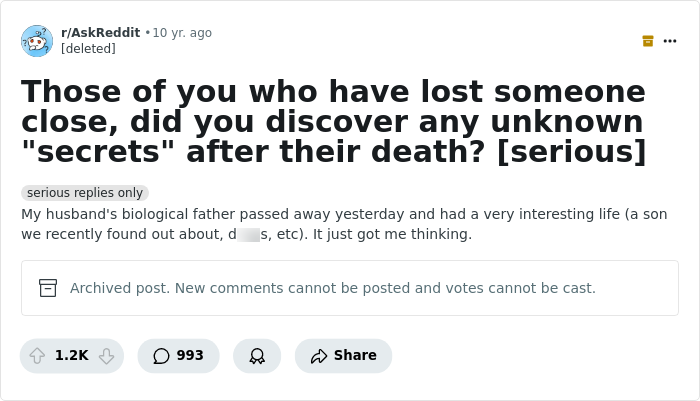700x401 pixels.
Task: Click the yellow archived post icon
Action: (x=648, y=41)
